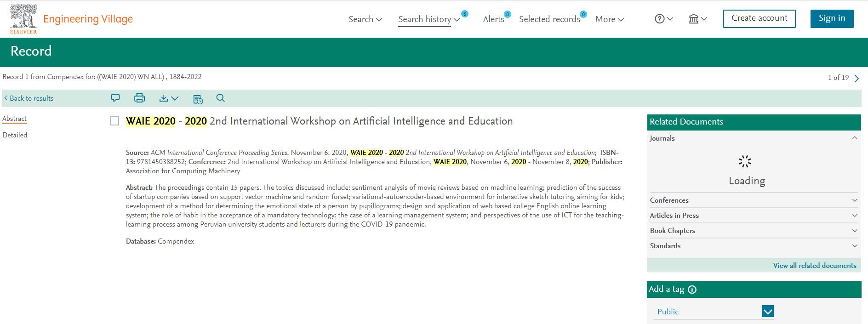The width and height of the screenshot is (868, 324).
Task: Click the institution building icon
Action: [x=694, y=19]
